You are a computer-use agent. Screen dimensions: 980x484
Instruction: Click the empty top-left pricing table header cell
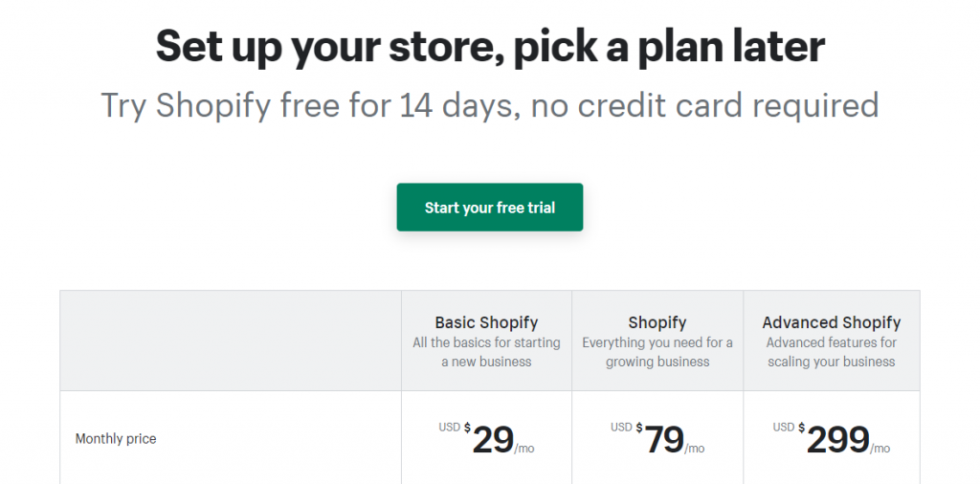coord(231,341)
